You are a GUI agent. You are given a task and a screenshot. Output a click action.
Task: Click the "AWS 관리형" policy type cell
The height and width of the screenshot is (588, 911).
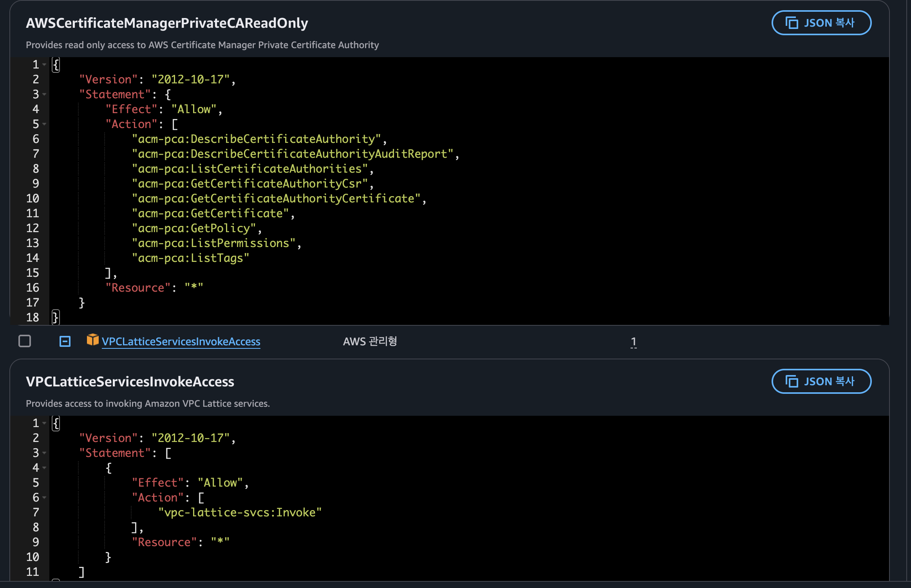(370, 342)
